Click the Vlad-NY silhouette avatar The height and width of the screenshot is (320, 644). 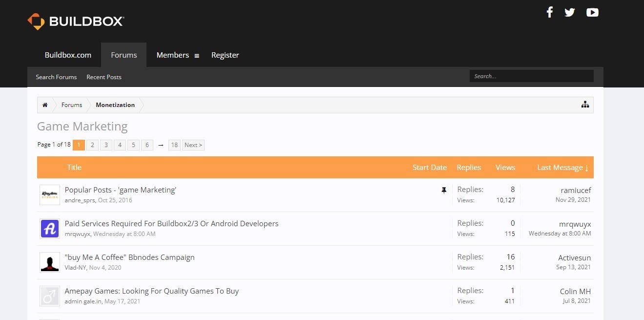click(x=50, y=262)
